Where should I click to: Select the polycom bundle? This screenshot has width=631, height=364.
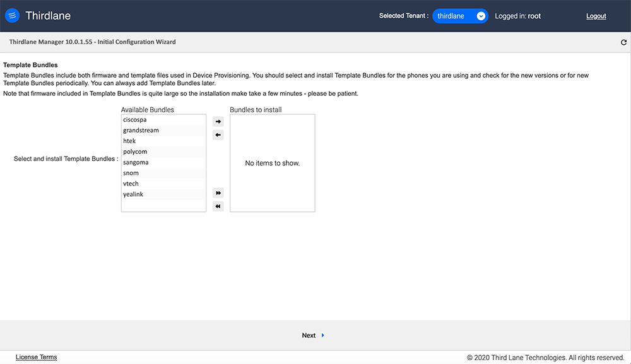(163, 151)
